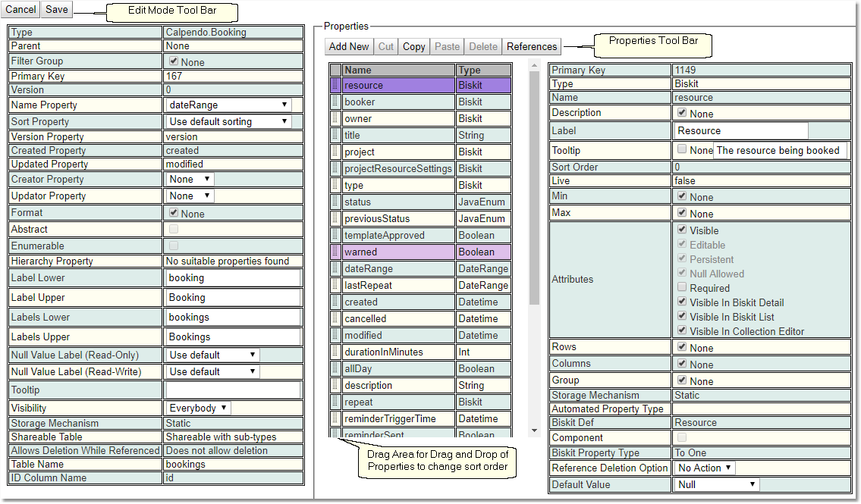This screenshot has height=504, width=861.
Task: Click Add New in properties toolbar
Action: pos(349,47)
